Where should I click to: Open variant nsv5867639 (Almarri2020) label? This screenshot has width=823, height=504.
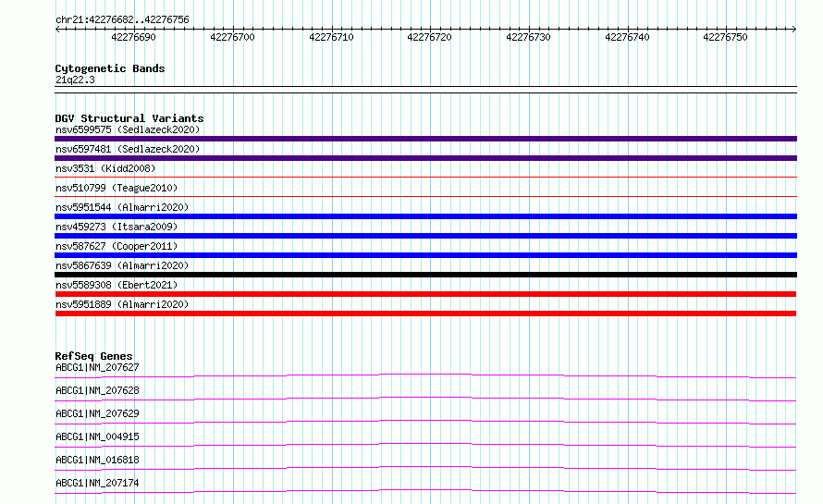pos(122,265)
